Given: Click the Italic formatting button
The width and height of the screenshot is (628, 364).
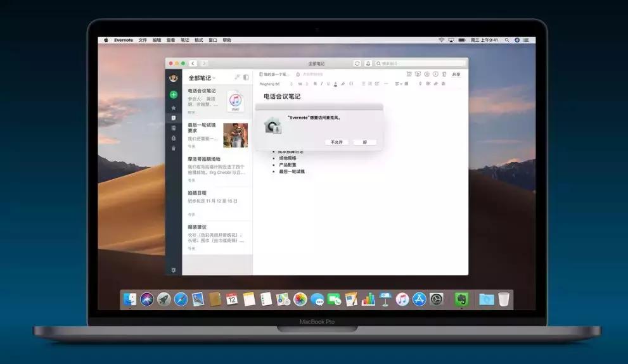Looking at the screenshot, I should point(322,84).
